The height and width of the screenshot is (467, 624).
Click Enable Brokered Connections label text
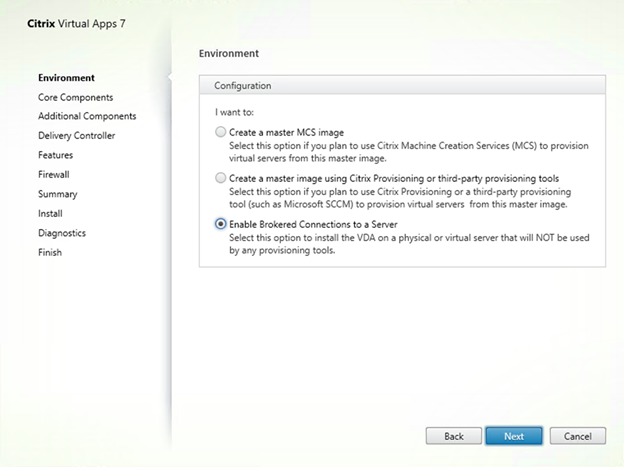click(313, 225)
